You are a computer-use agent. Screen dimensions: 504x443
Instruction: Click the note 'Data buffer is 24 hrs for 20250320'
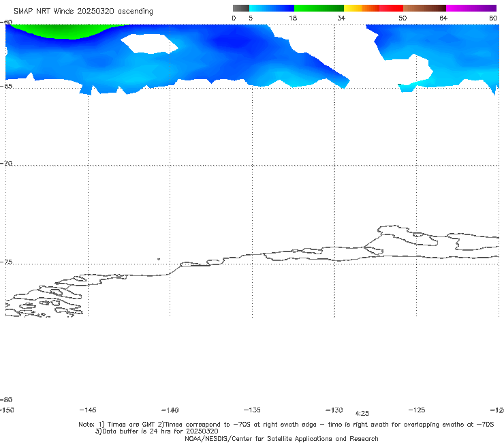pos(157,431)
